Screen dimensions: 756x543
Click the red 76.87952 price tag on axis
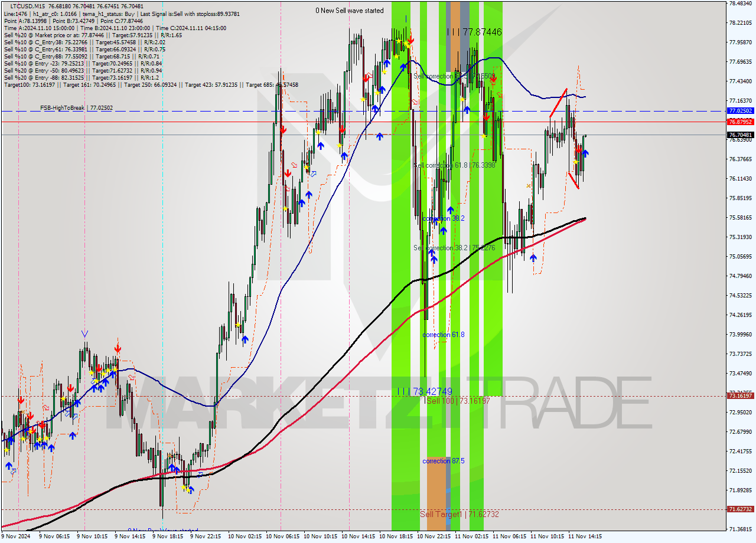[x=741, y=122]
